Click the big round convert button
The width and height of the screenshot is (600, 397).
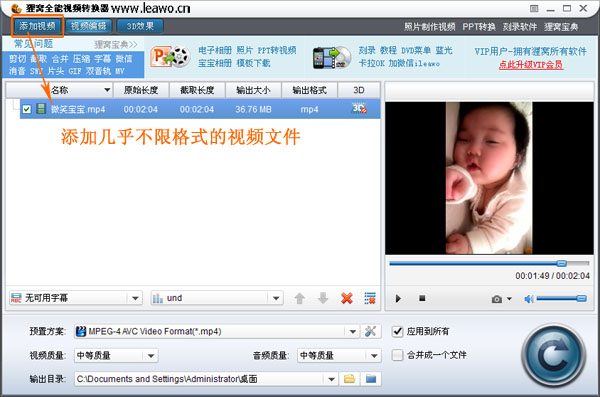coord(554,356)
